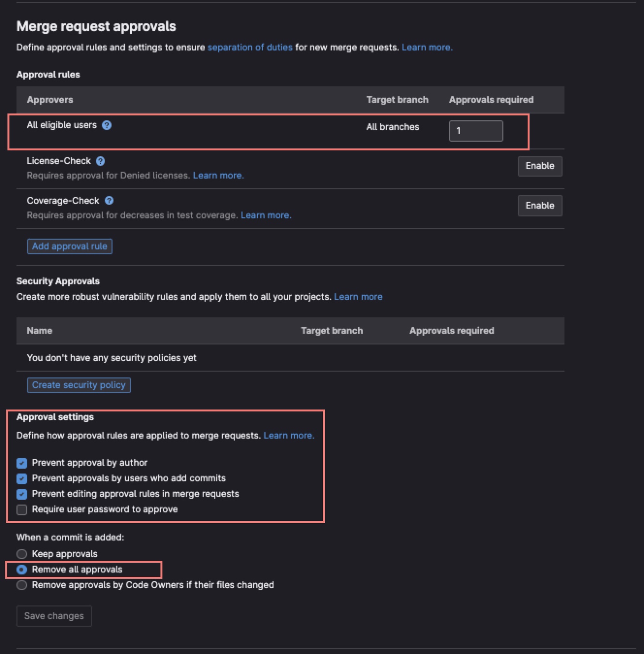Screen dimensions: 644x654
Task: Click You don't have any security policies text
Action: pyautogui.click(x=112, y=358)
